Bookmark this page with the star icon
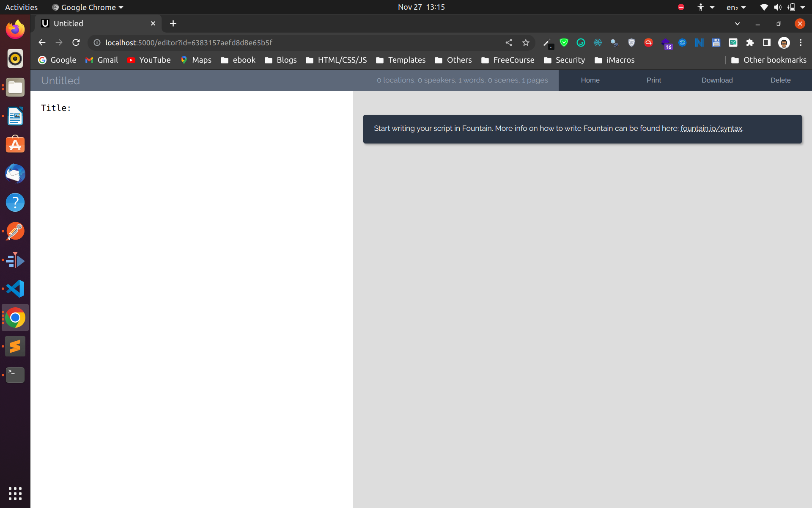This screenshot has height=508, width=812. pos(526,42)
